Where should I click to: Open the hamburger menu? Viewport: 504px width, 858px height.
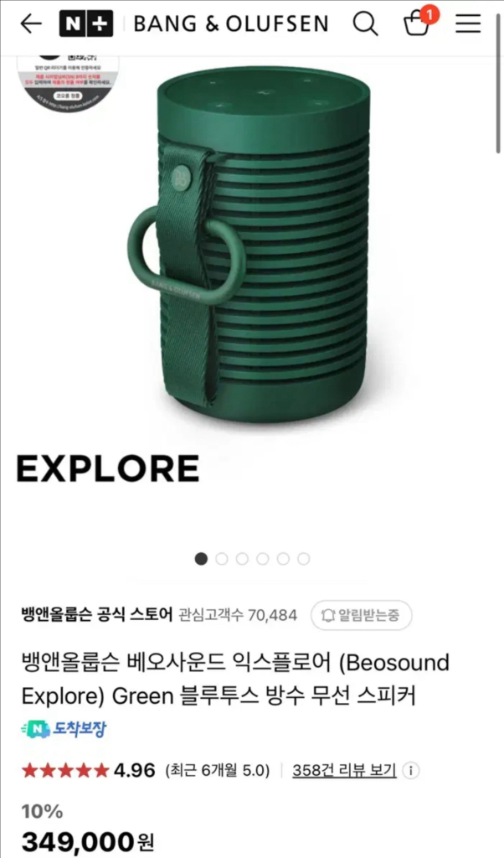pyautogui.click(x=468, y=23)
